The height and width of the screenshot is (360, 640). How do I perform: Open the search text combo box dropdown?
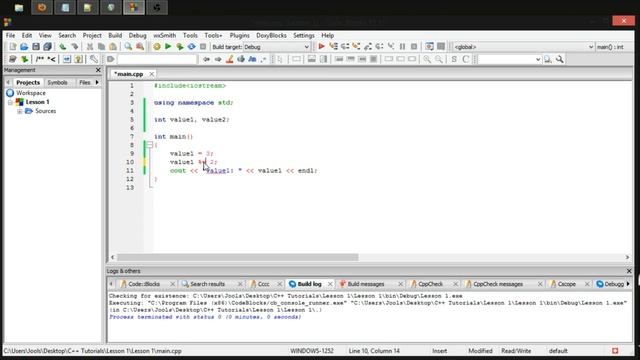[538, 60]
